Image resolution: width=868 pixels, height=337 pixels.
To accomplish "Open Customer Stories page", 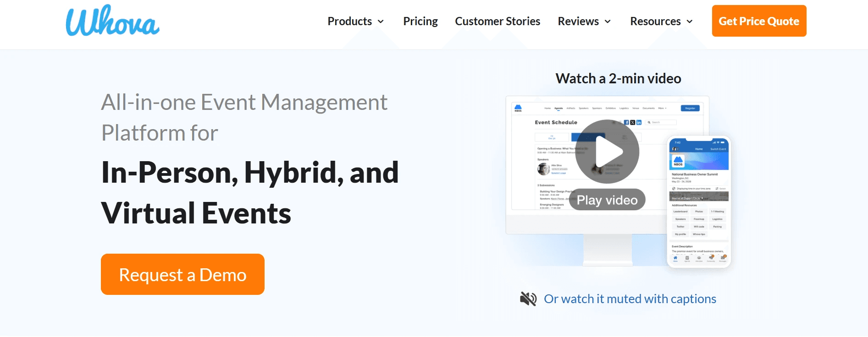I will [x=498, y=22].
